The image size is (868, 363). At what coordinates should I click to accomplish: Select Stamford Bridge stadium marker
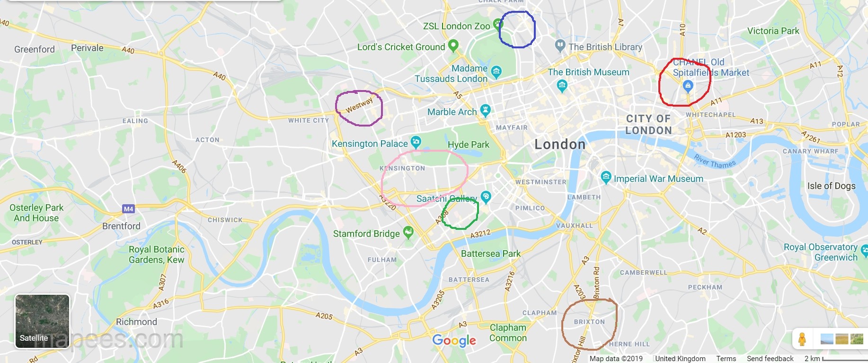408,232
